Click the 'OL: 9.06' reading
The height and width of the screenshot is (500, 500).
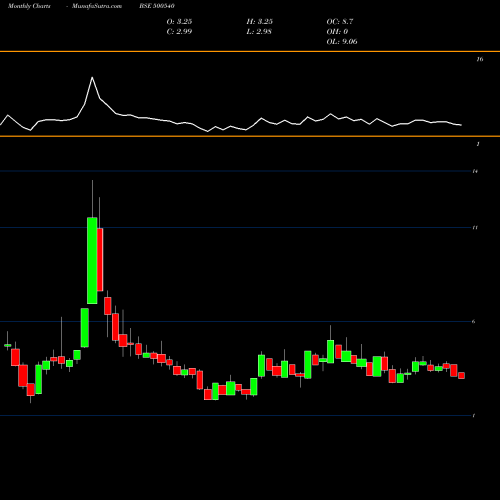(342, 42)
